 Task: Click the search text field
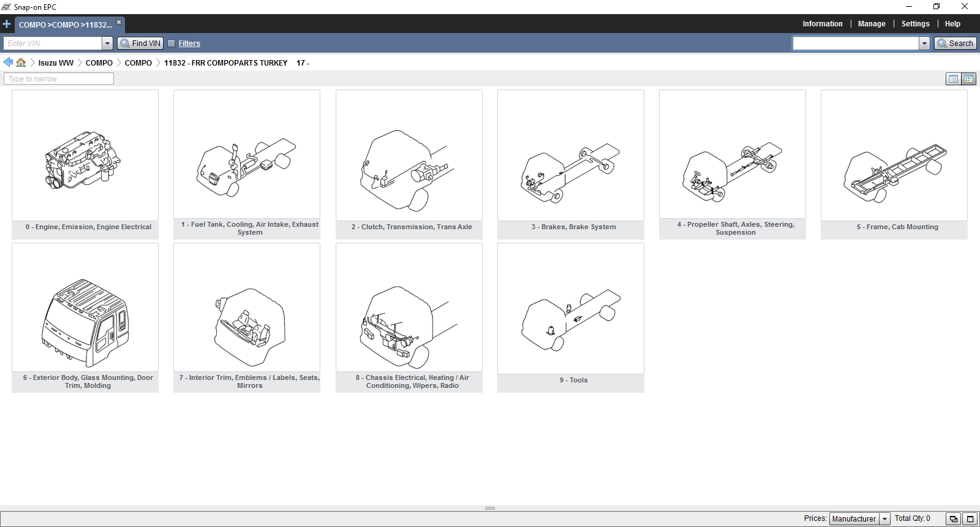pyautogui.click(x=856, y=44)
